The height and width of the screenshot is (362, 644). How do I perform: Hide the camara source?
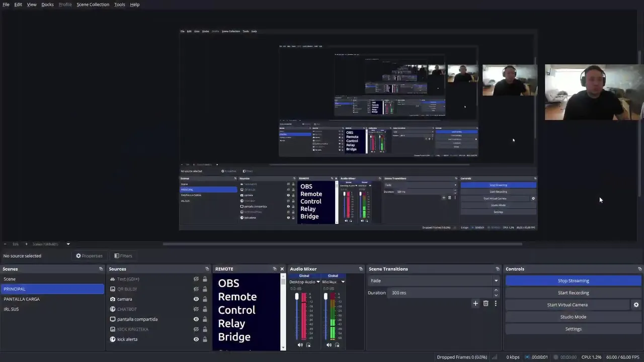point(196,299)
